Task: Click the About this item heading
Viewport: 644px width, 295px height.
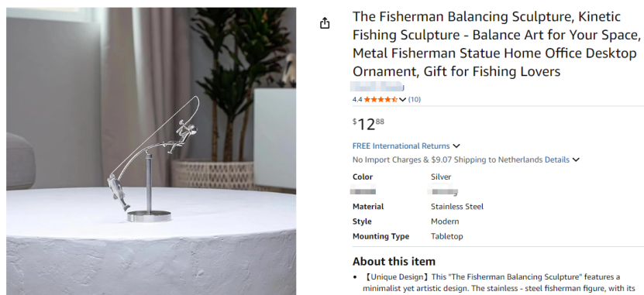Action: (394, 262)
